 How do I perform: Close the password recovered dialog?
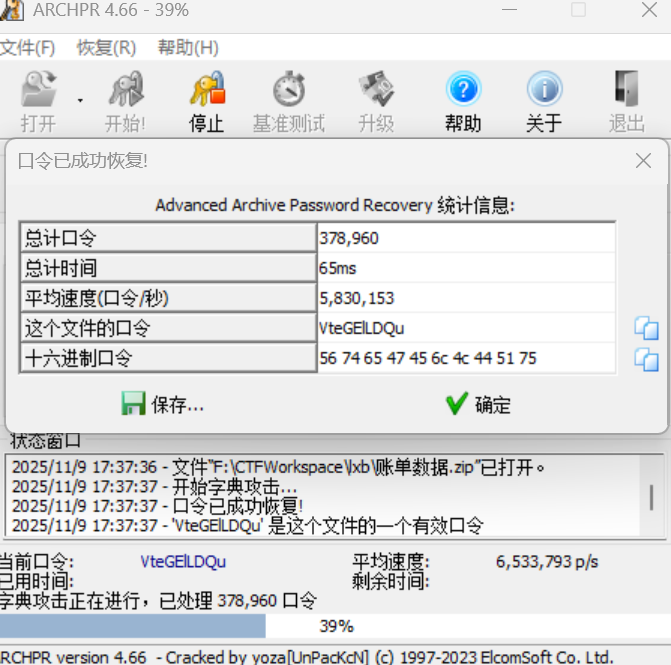(644, 160)
